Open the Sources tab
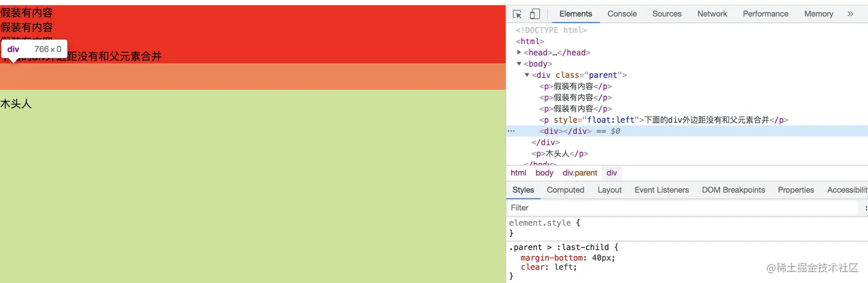 [666, 14]
